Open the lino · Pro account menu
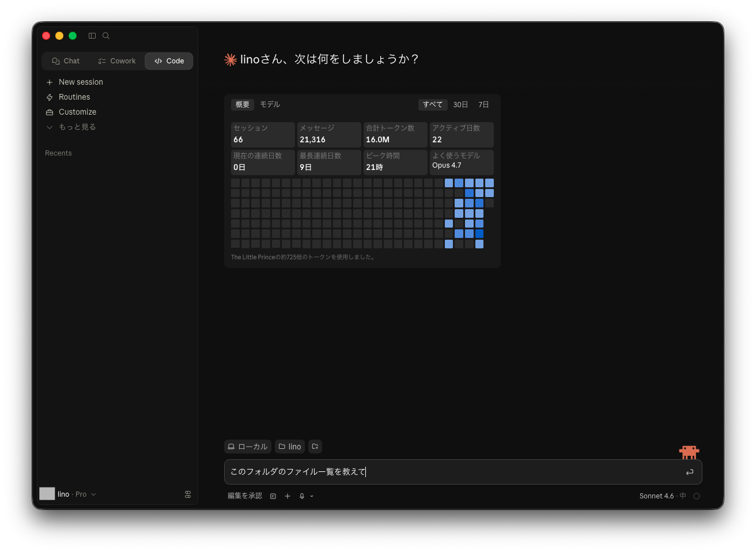The width and height of the screenshot is (756, 552). click(x=68, y=494)
